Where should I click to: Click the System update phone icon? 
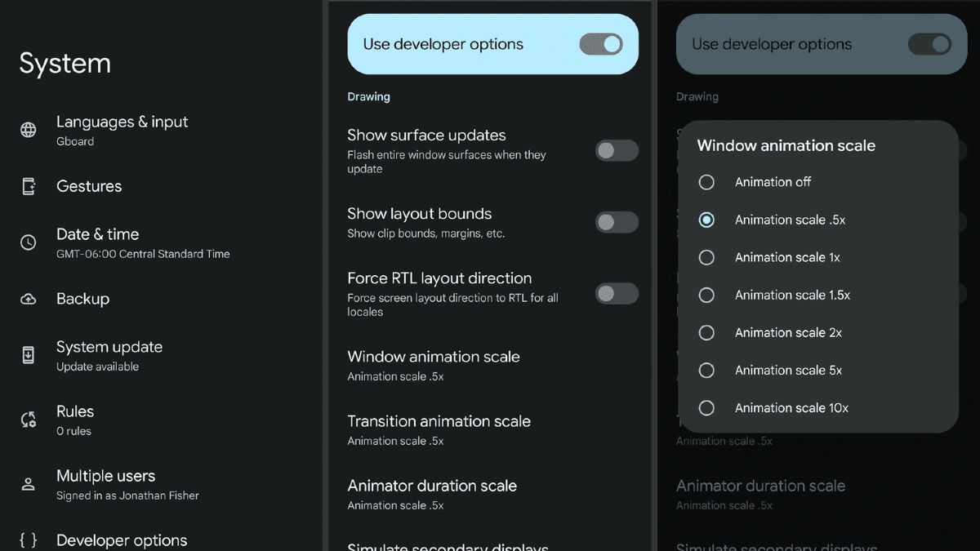tap(29, 355)
